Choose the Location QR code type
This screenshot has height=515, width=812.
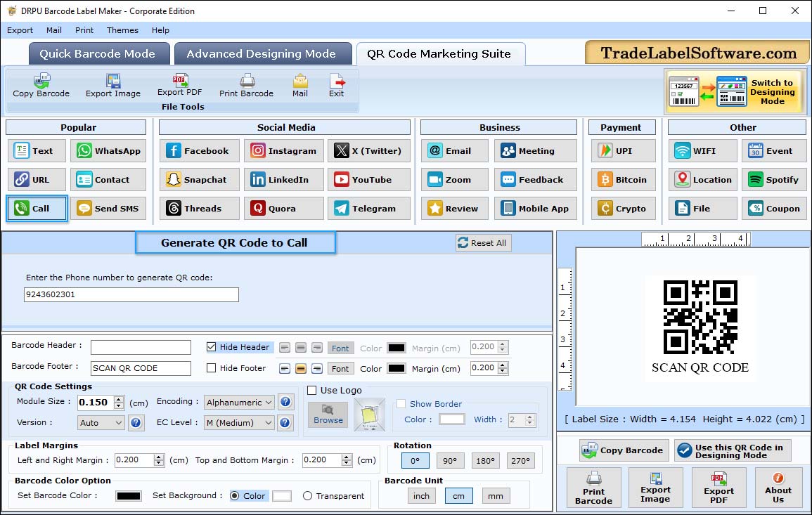[703, 180]
